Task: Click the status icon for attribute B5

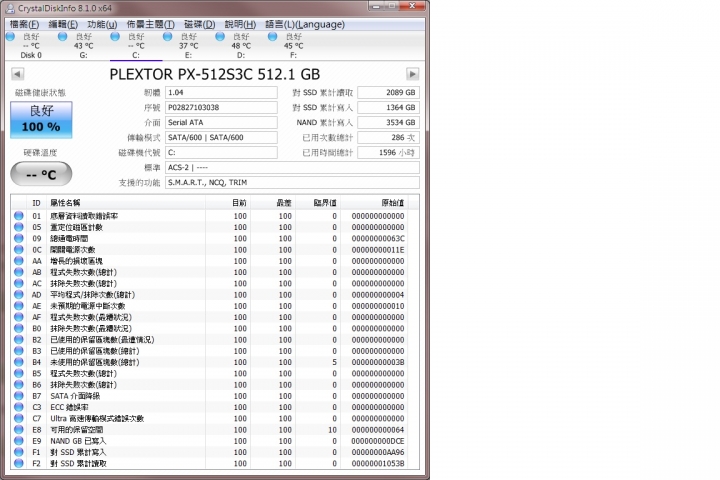Action: (x=19, y=373)
